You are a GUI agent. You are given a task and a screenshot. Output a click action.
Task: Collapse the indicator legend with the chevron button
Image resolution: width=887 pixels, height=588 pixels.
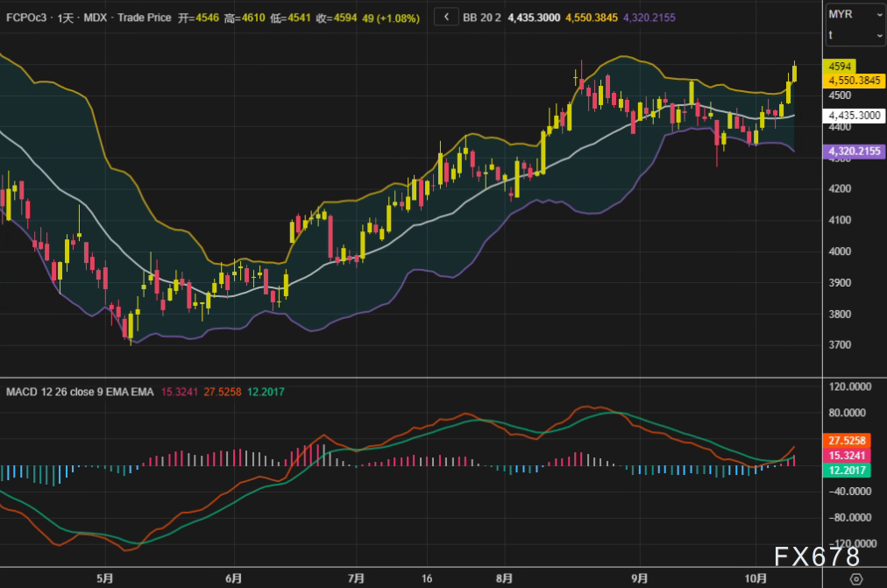446,16
